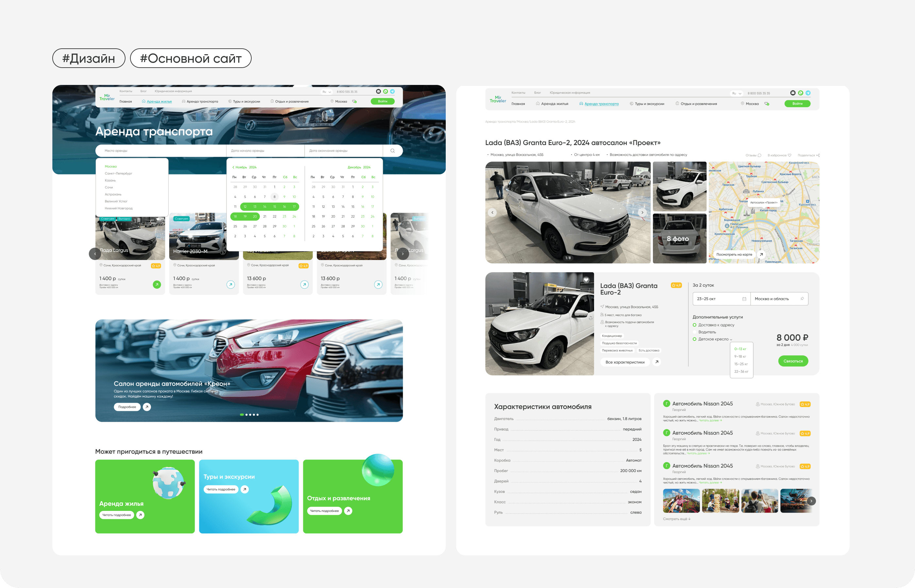Screen dimensions: 915x588
Task: Click the green arrow on Лада Largus card
Action: [x=157, y=285]
